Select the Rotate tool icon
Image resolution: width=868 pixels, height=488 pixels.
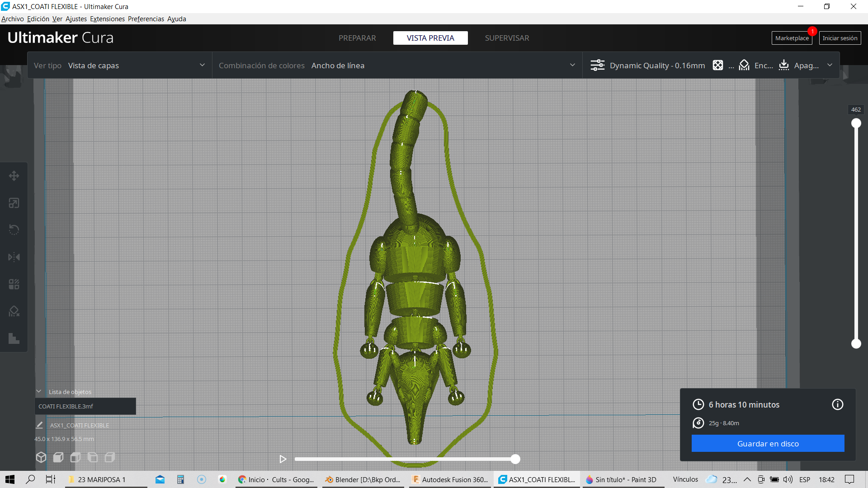click(x=14, y=230)
